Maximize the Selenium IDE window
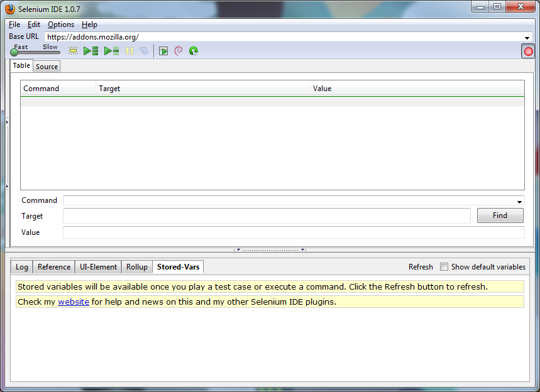The image size is (540, 392). 497,6
